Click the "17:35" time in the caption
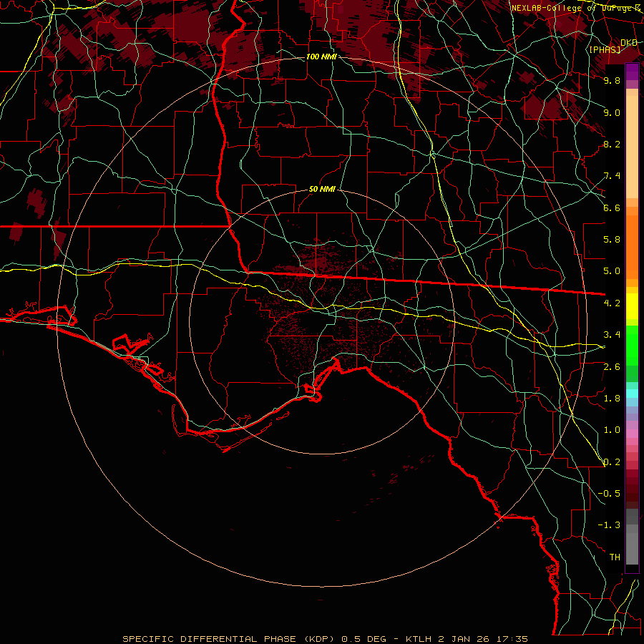Screen dimensions: 644x644 click(x=511, y=639)
